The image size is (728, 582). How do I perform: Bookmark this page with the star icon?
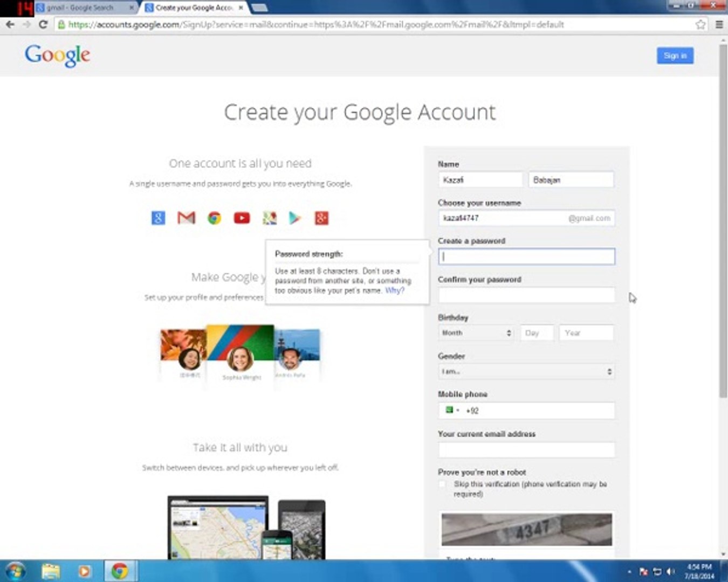click(x=700, y=24)
